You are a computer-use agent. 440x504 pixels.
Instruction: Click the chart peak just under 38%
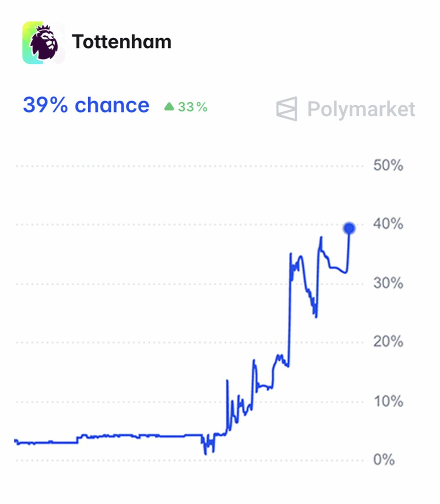tap(321, 237)
